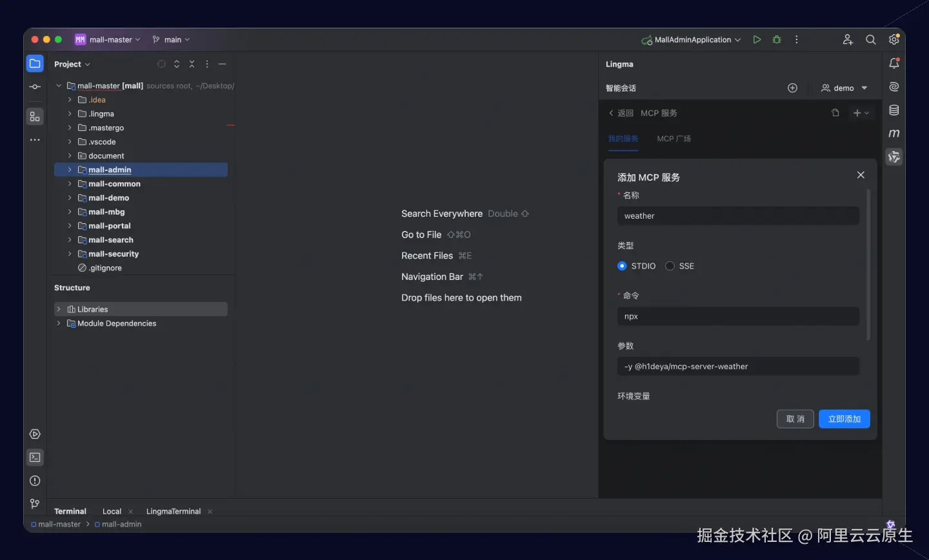Open the Problems icon in left sidebar

click(x=35, y=481)
